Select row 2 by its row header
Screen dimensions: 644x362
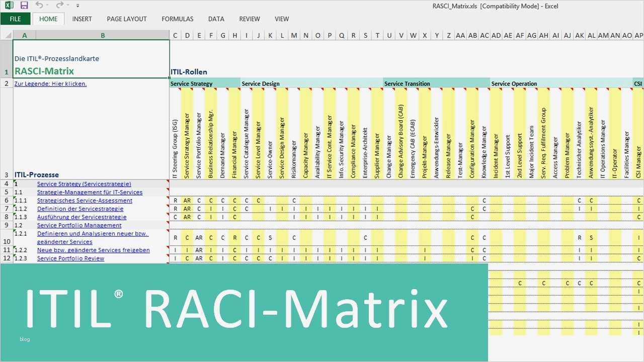point(7,83)
